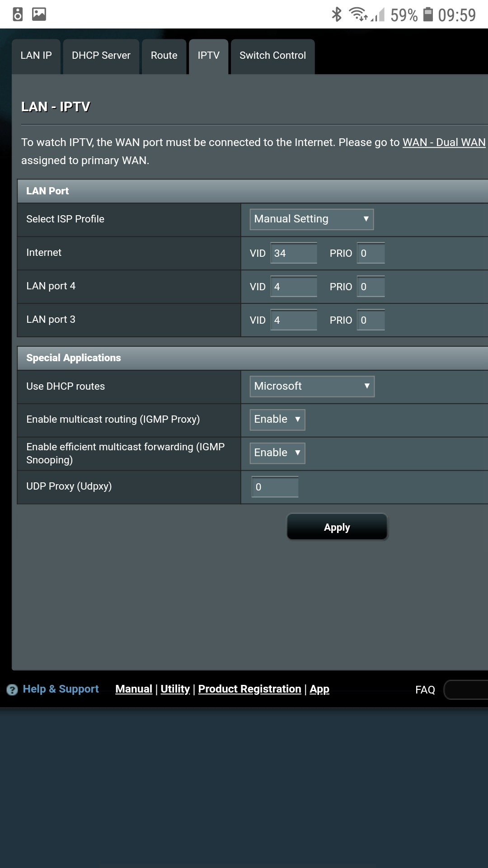Viewport: 488px width, 868px height.
Task: Change the IGMP Snooping Enable dropdown
Action: [277, 453]
